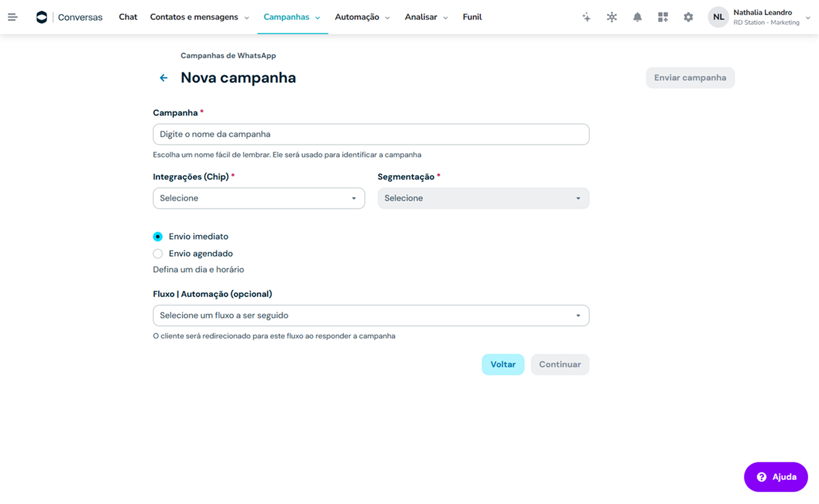The width and height of the screenshot is (819, 504).
Task: Open the hamburger side menu
Action: (x=12, y=17)
